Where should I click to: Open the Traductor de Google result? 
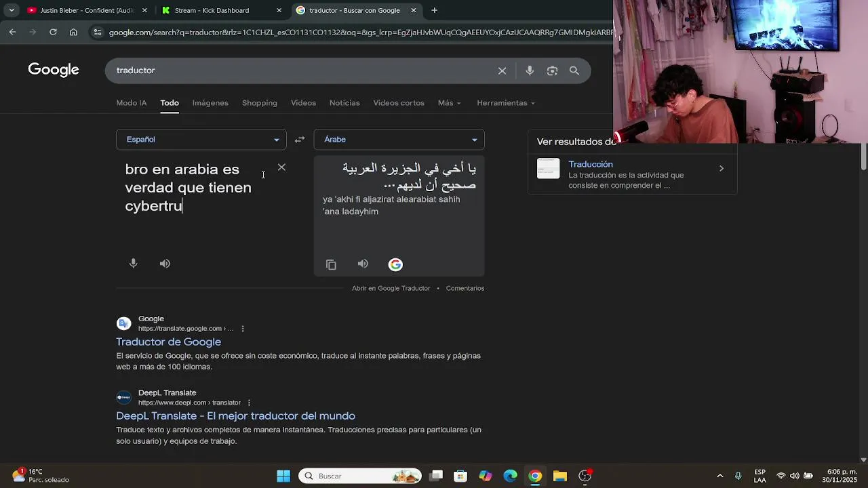pos(168,342)
